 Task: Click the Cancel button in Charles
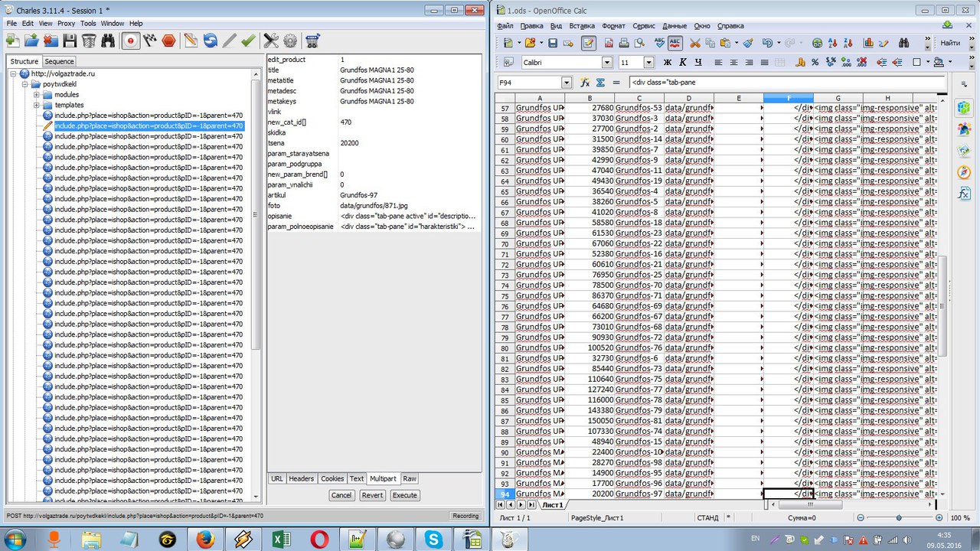[341, 495]
